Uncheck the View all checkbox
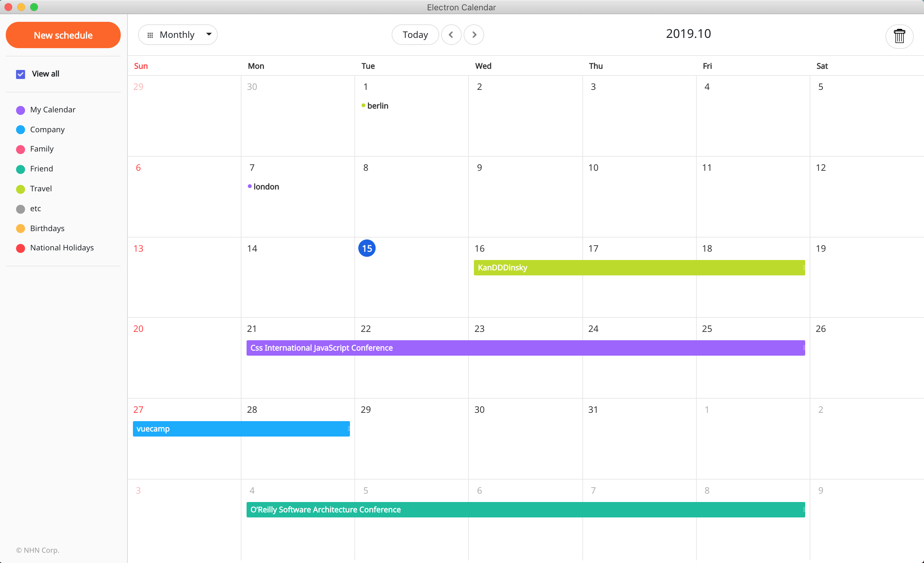Image resolution: width=924 pixels, height=563 pixels. point(21,74)
